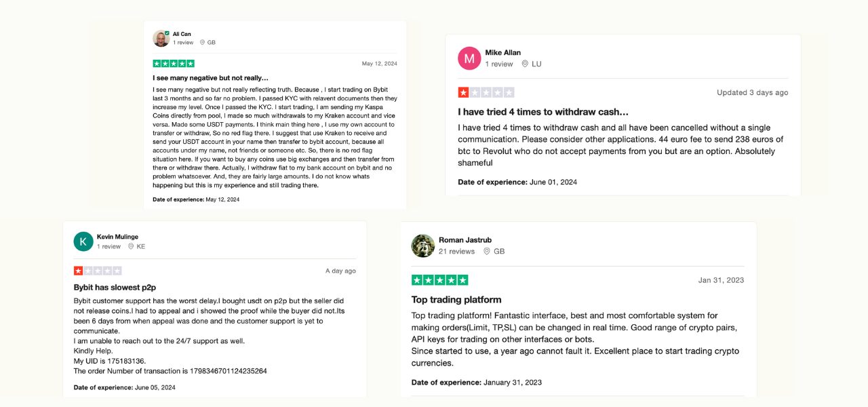Click Kevin Mulinge's green avatar

point(83,241)
